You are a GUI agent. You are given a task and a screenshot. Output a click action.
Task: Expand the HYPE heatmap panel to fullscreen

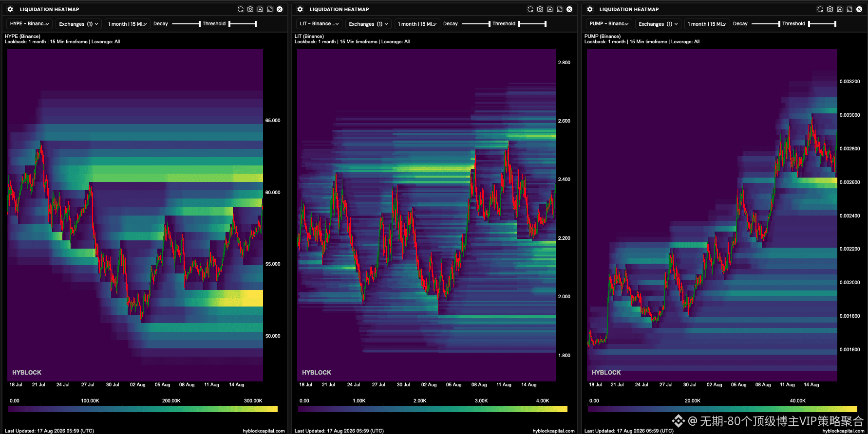click(270, 9)
